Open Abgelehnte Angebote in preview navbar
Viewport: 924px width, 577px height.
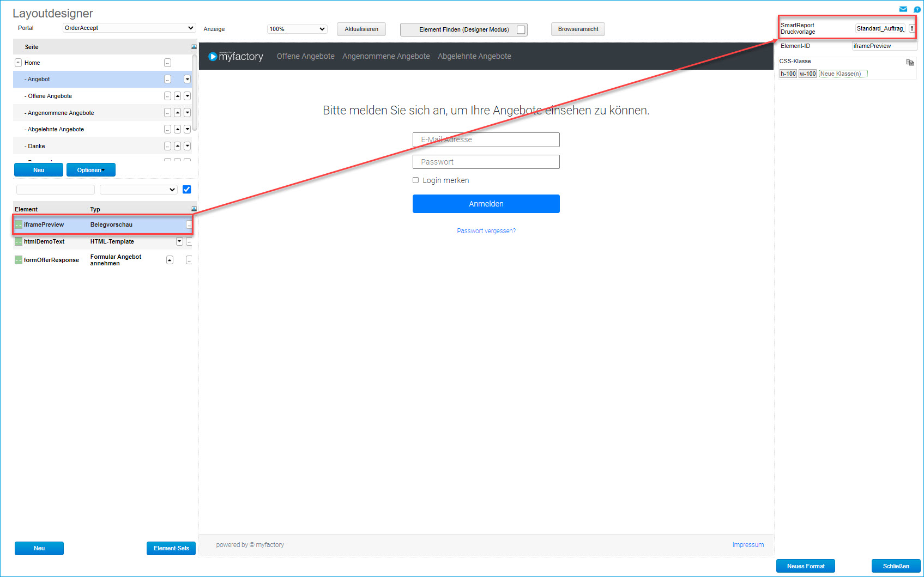tap(474, 56)
